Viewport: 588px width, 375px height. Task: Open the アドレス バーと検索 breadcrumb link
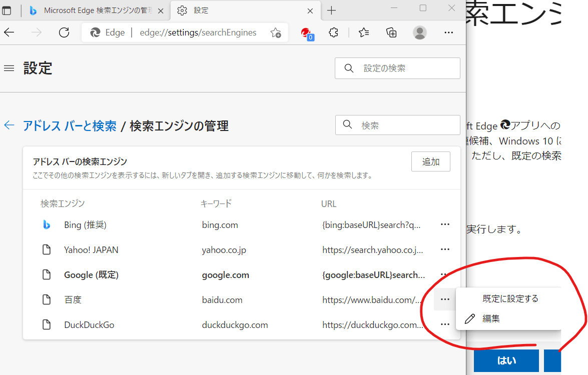69,125
